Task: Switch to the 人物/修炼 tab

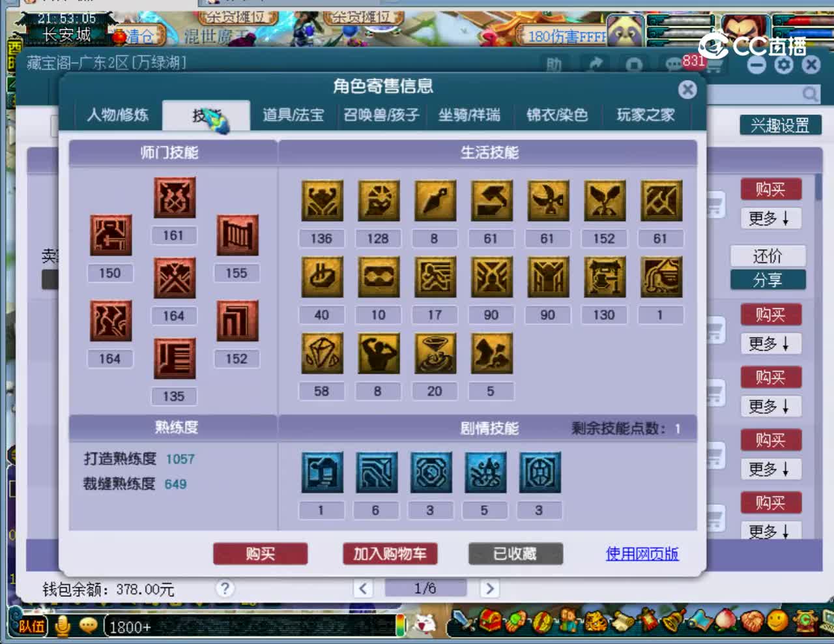Action: point(118,115)
